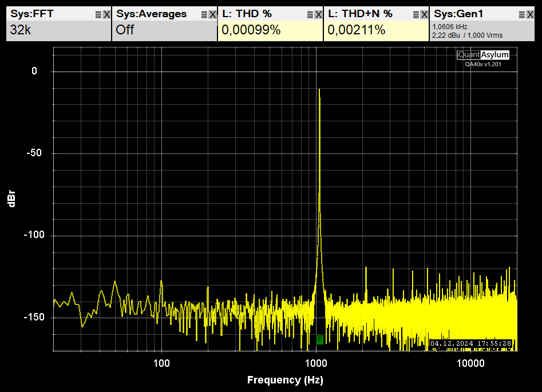Click the Averages Off value

125,30
